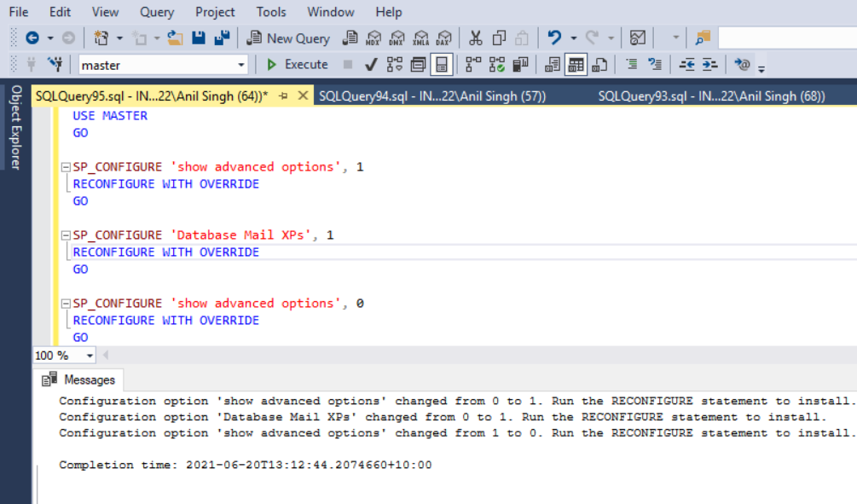857x504 pixels.
Task: Open the master database dropdown
Action: coord(240,64)
